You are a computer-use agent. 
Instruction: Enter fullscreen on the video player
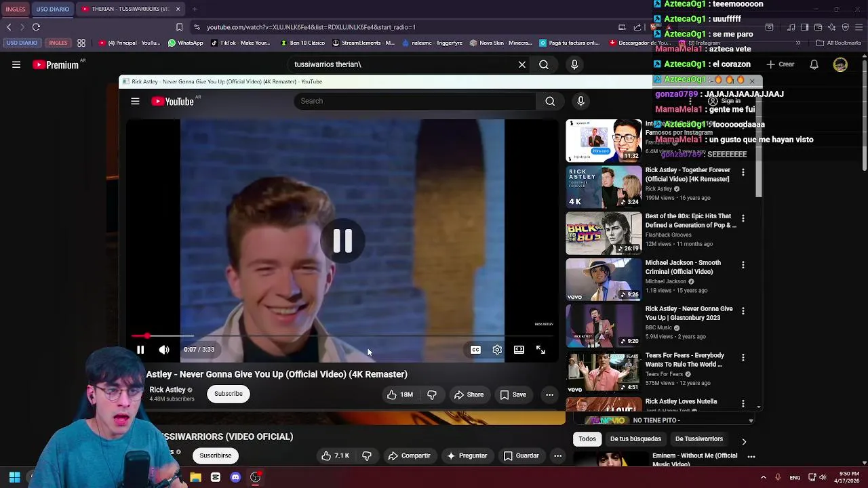(540, 350)
